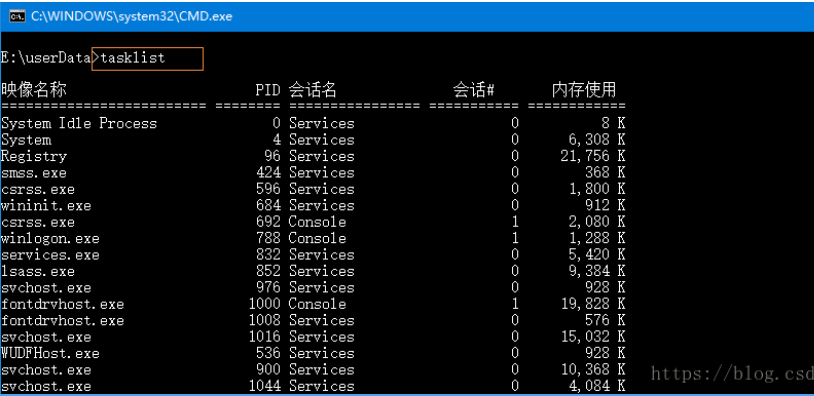Viewport: 814px width, 396px height.
Task: Click Services session name in lsass.exe row
Action: pyautogui.click(x=321, y=271)
